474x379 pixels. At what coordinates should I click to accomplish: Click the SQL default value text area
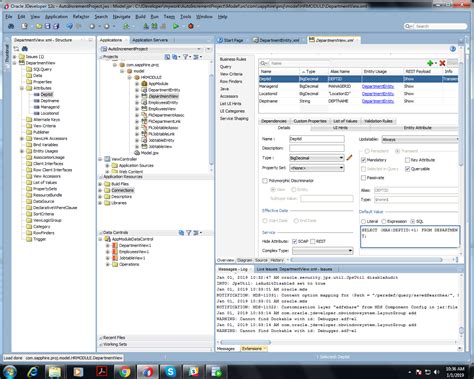click(x=410, y=237)
